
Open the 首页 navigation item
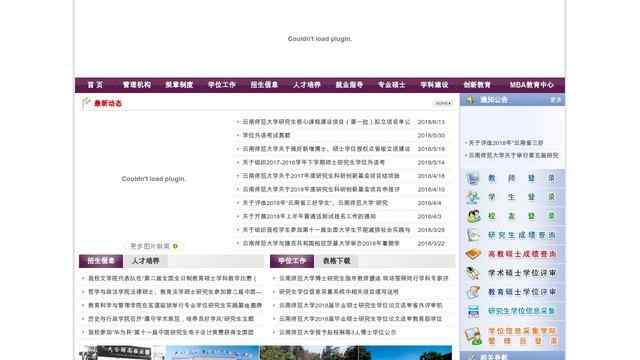point(95,85)
